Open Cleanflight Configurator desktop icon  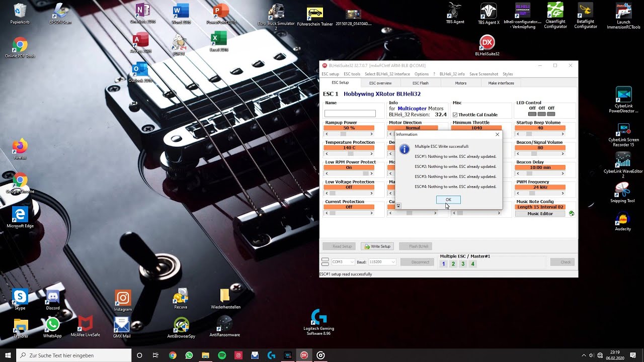tap(555, 15)
